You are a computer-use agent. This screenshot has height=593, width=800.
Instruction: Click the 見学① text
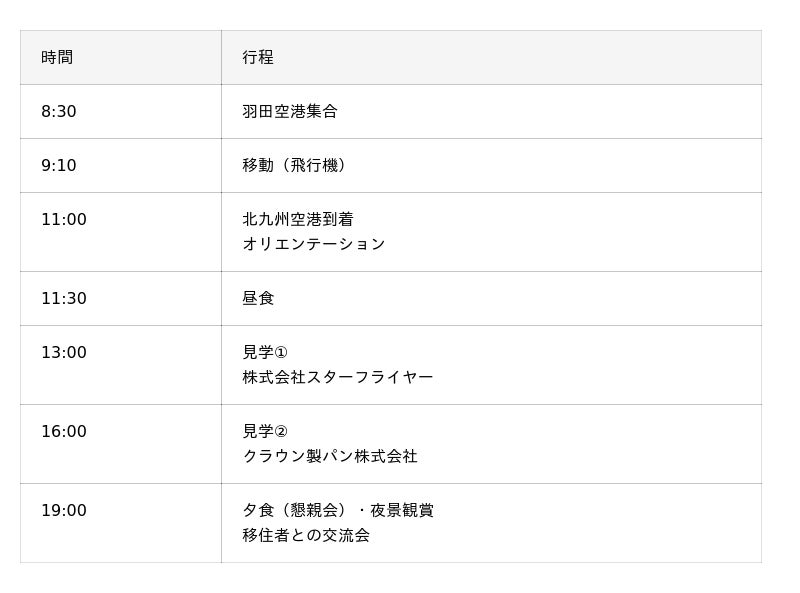click(x=265, y=352)
